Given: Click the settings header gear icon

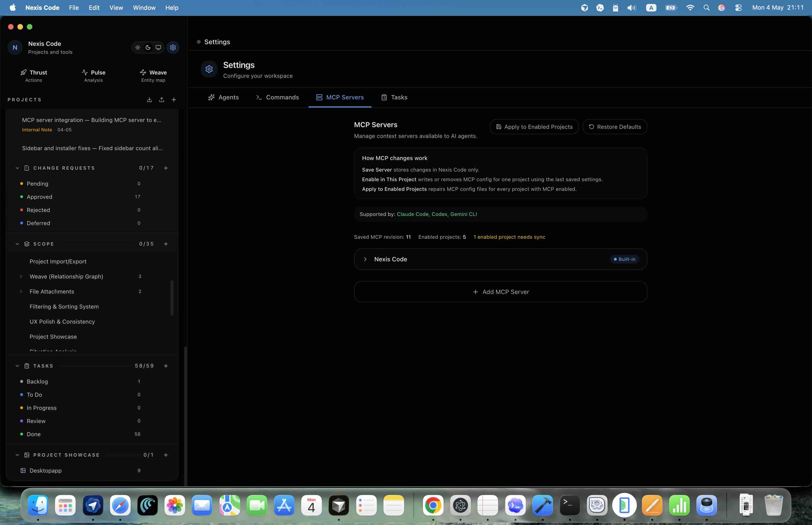Looking at the screenshot, I should point(209,69).
